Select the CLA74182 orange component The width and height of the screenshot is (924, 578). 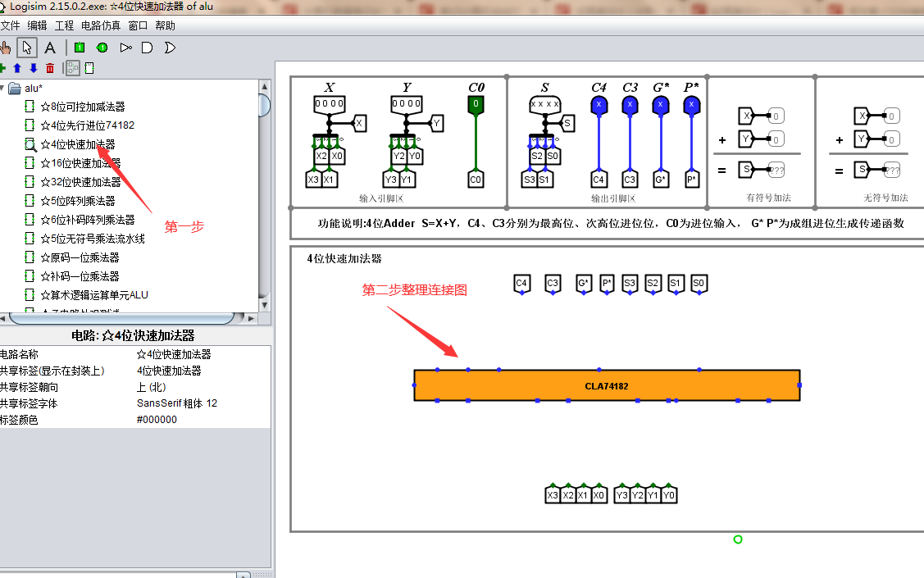(x=607, y=385)
